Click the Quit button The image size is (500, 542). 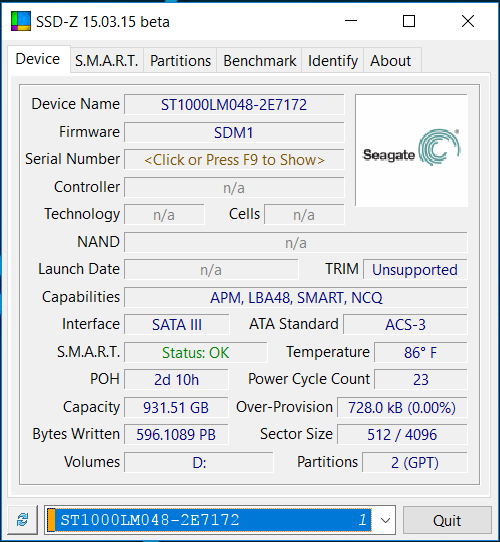click(447, 520)
